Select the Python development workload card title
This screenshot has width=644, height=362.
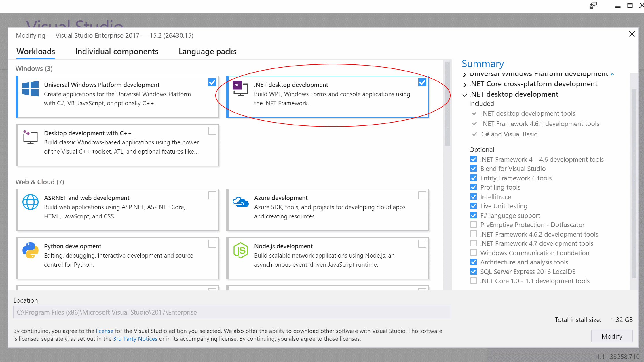tap(73, 246)
